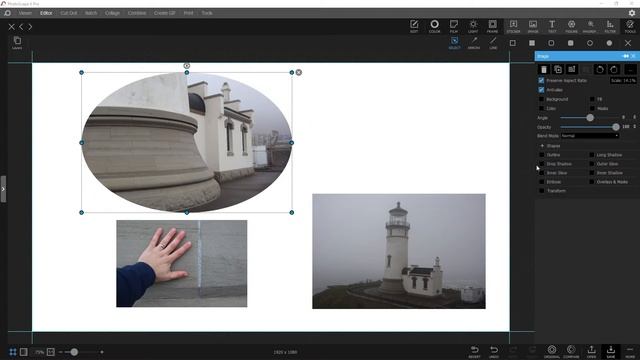The height and width of the screenshot is (360, 640).
Task: Enable the Transform checkbox
Action: point(542,191)
